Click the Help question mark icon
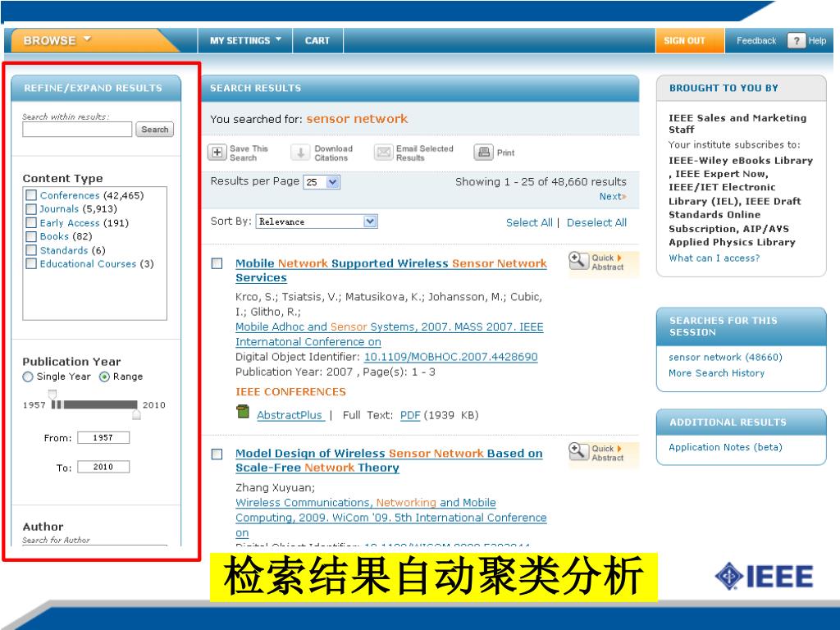840x630 pixels. pos(796,41)
